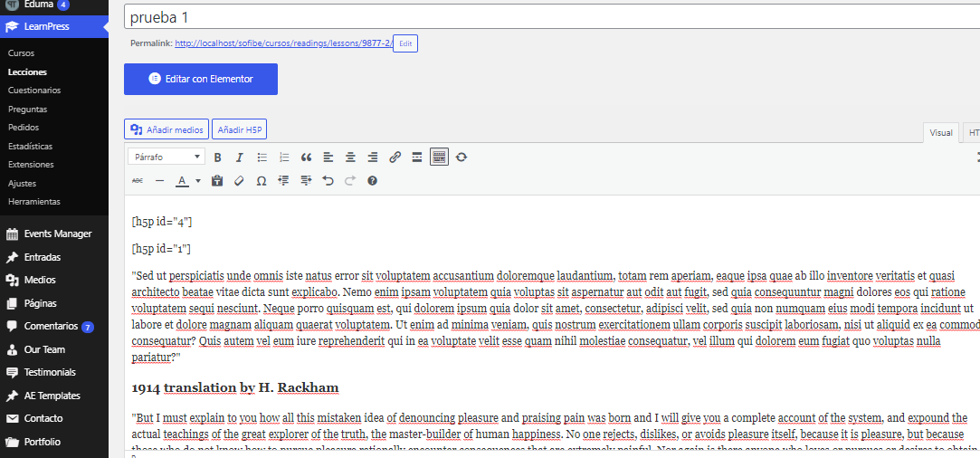Open the Páginas menu
The height and width of the screenshot is (458, 980).
pyautogui.click(x=53, y=303)
